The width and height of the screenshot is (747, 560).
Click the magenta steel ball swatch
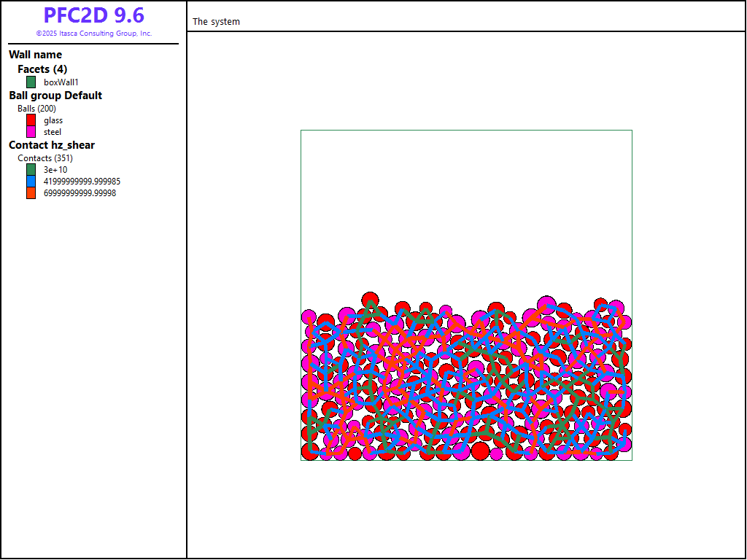click(31, 132)
